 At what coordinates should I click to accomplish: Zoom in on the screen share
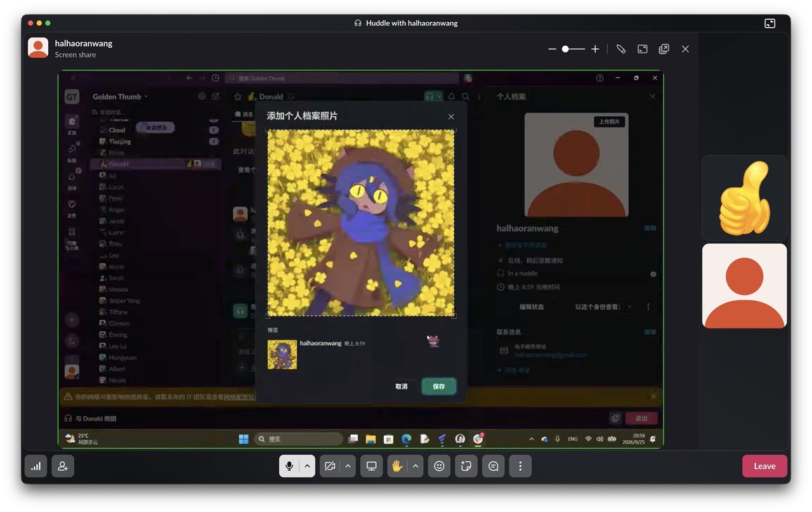pos(595,49)
